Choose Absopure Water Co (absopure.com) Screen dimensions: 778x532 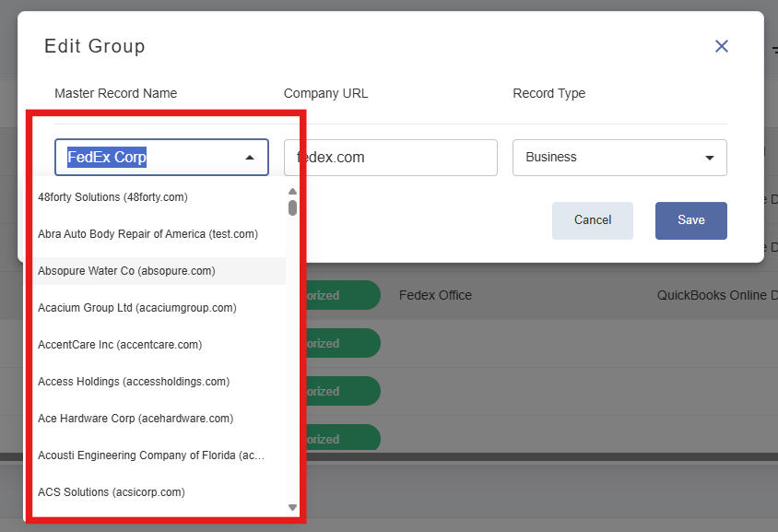[159, 271]
